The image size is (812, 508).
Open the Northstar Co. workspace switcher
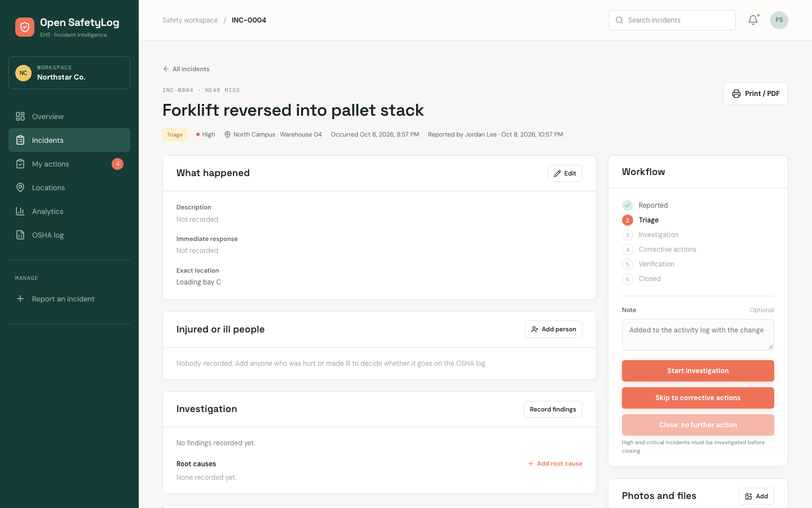click(69, 73)
